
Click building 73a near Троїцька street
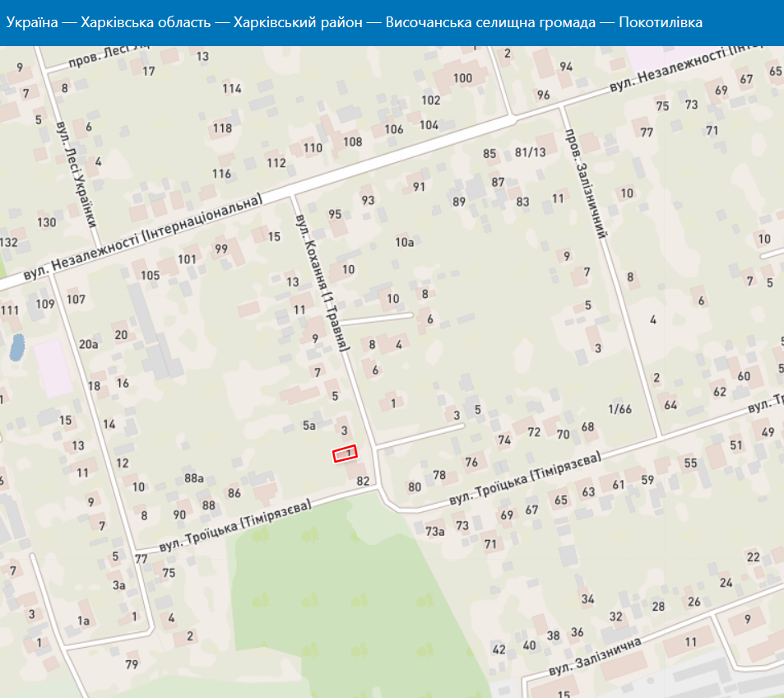click(x=434, y=531)
